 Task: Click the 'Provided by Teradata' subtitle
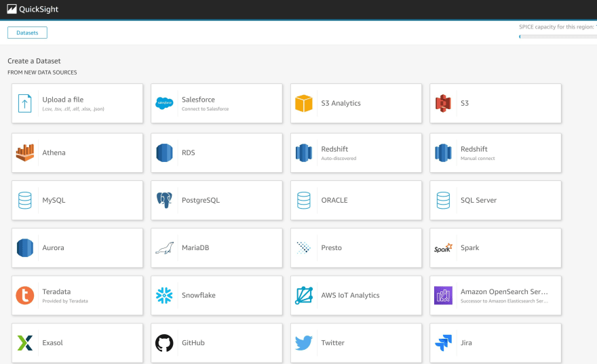pyautogui.click(x=65, y=301)
